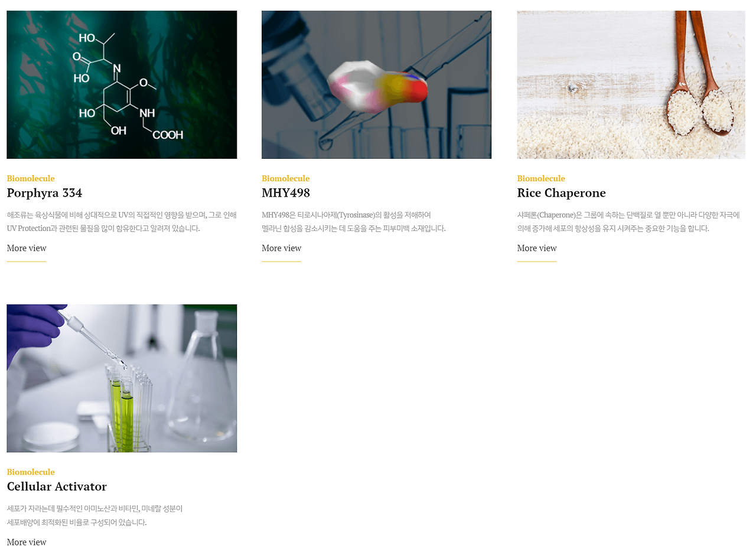Open the Porphyra 334 molecule structure image
This screenshot has width=756, height=546.
[x=122, y=84]
